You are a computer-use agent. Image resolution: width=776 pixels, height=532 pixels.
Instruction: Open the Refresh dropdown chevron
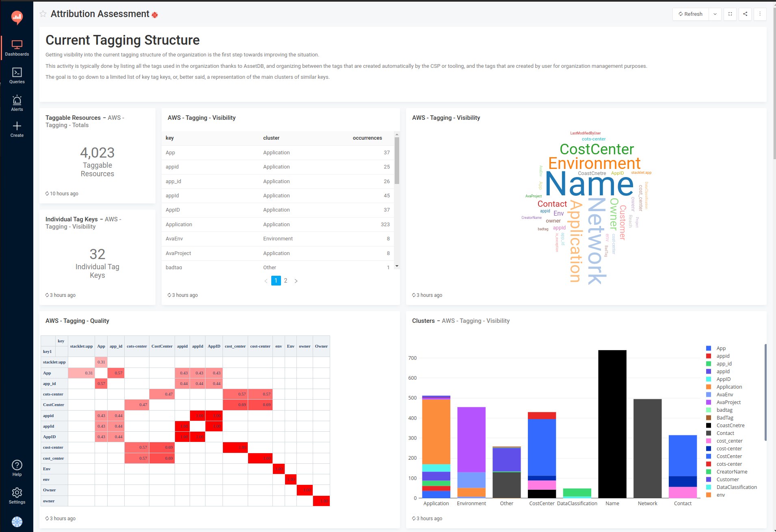tap(715, 14)
